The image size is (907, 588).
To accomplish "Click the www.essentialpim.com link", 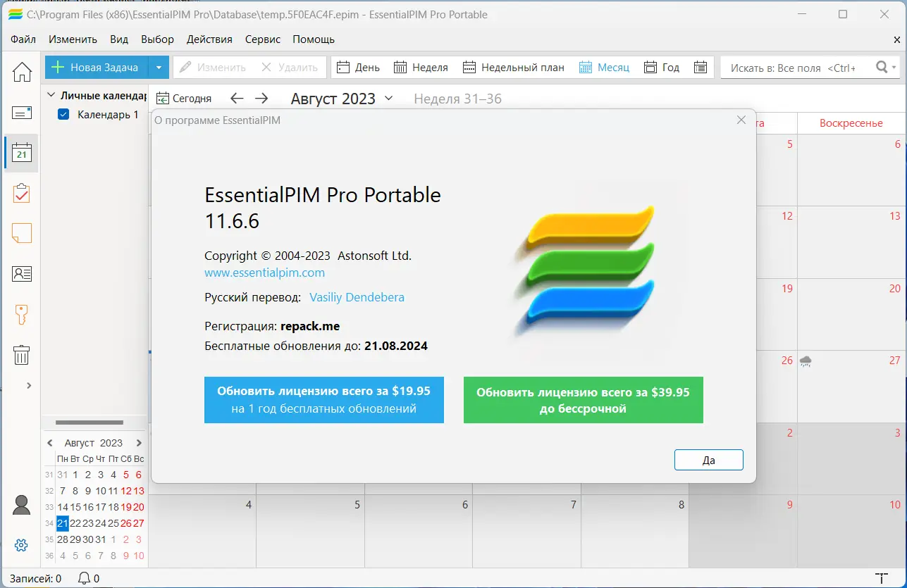I will (264, 273).
